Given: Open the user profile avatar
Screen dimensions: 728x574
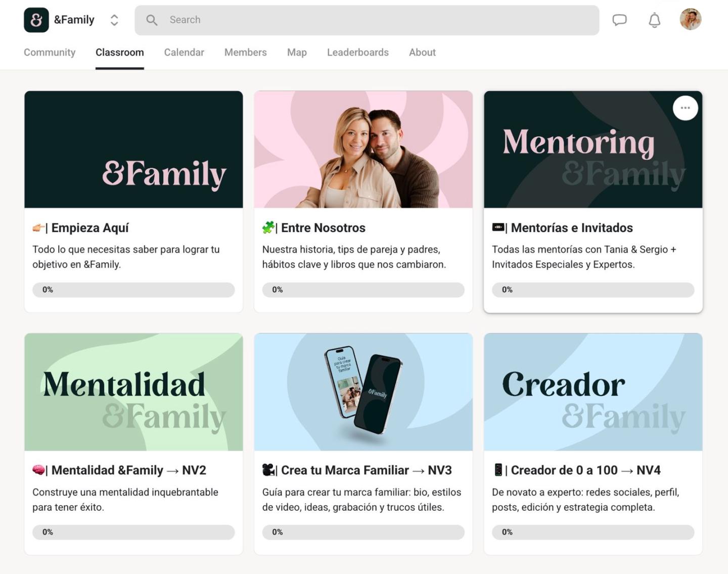Looking at the screenshot, I should 691,20.
